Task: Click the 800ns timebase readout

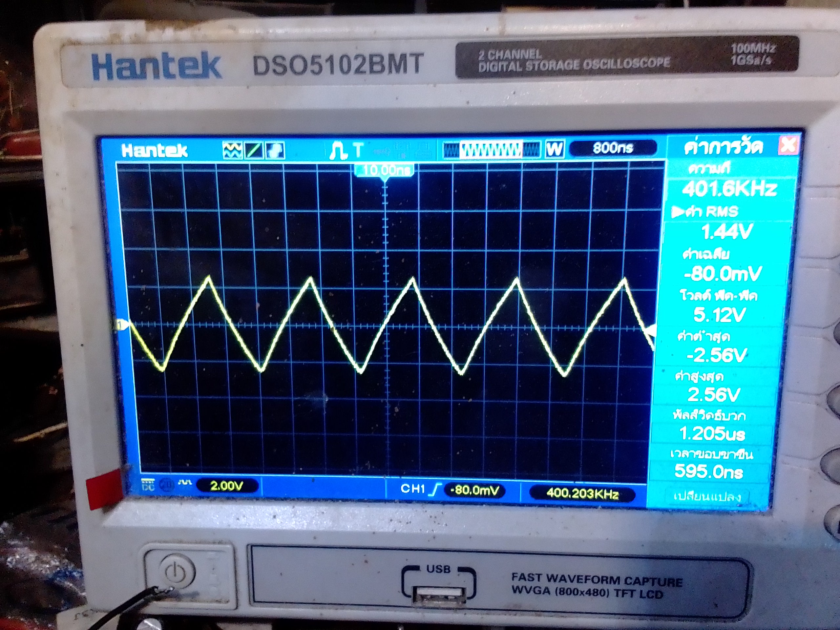Action: [x=613, y=148]
